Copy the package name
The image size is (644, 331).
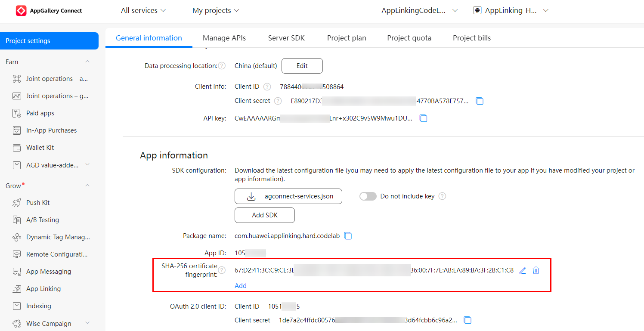[x=348, y=236]
